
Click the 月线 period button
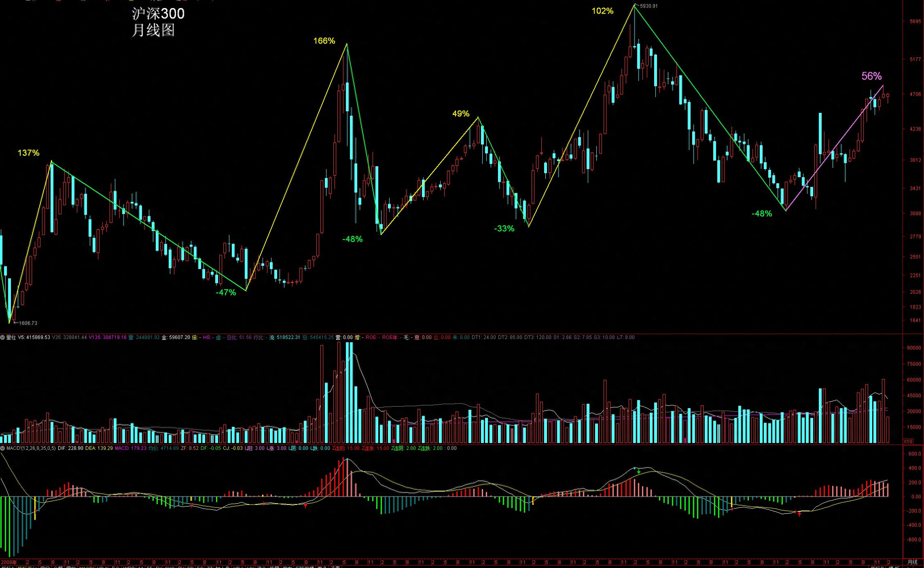click(912, 562)
